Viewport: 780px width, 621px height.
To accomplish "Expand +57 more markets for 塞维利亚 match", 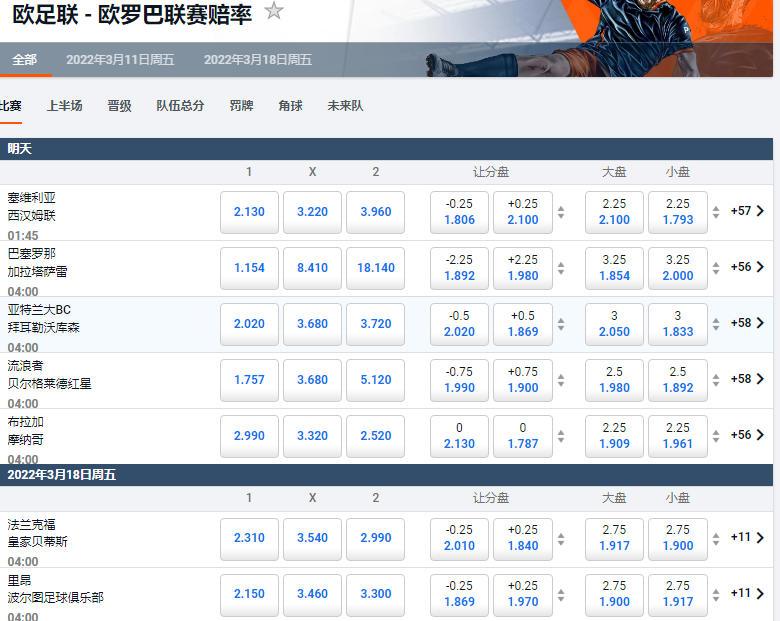I will 747,211.
